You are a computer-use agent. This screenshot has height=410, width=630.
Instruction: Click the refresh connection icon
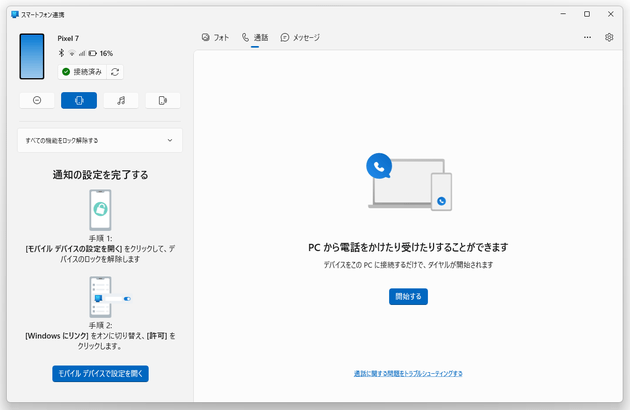116,72
